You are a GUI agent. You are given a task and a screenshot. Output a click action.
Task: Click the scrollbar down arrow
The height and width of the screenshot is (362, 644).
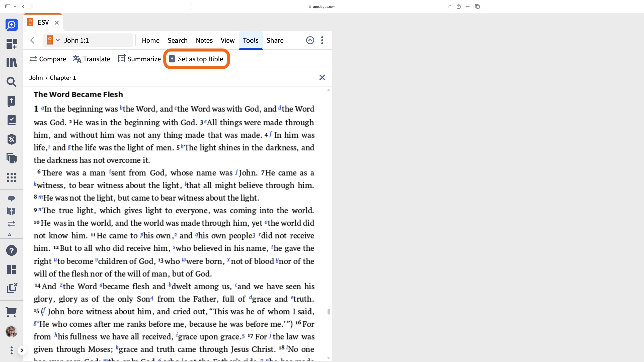point(329,358)
